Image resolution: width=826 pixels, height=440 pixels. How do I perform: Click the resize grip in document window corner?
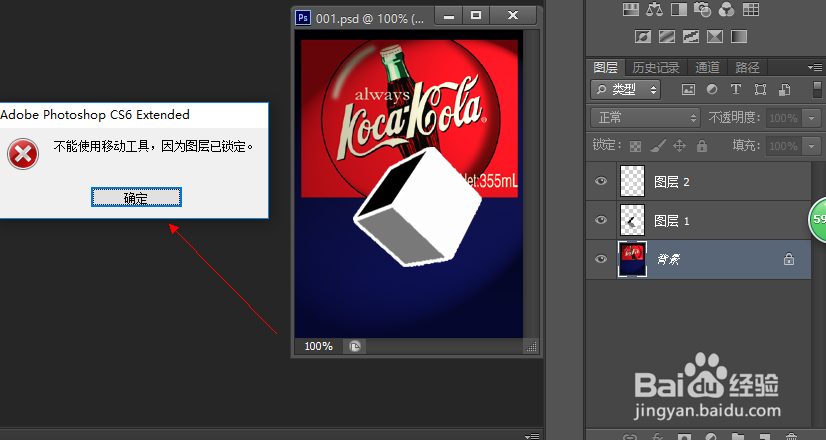point(531,346)
